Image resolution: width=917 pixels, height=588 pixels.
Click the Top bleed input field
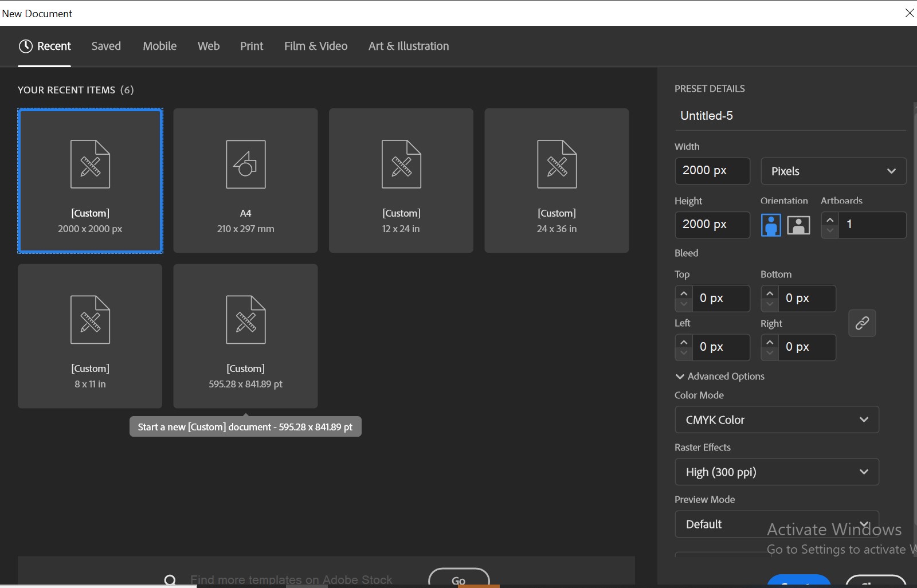[721, 299]
